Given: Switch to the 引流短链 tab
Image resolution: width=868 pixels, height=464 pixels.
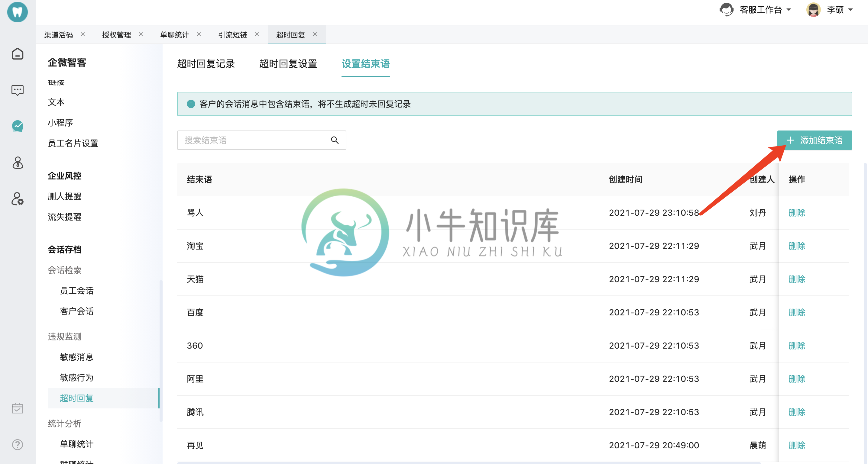Looking at the screenshot, I should (x=232, y=35).
